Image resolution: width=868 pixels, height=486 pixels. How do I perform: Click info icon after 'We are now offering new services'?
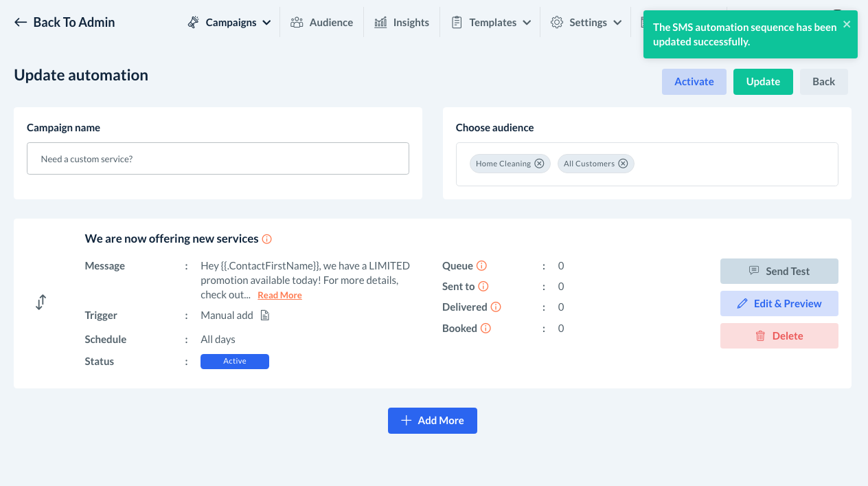(x=267, y=239)
